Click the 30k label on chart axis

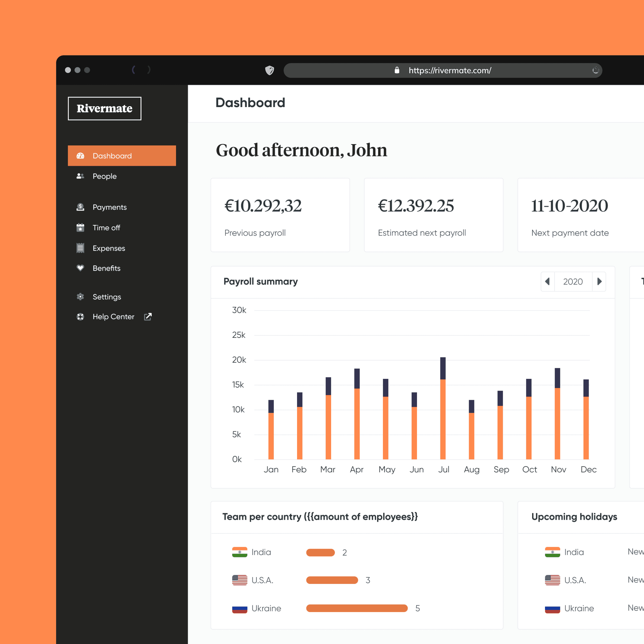pos(239,310)
